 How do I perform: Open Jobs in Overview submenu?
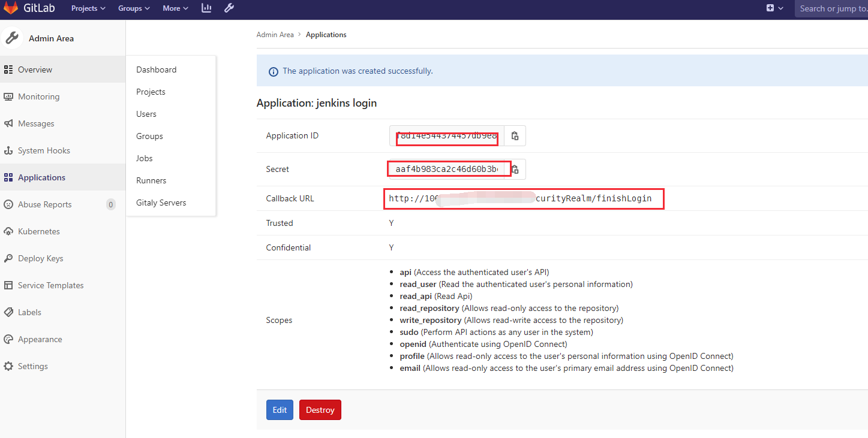tap(145, 158)
